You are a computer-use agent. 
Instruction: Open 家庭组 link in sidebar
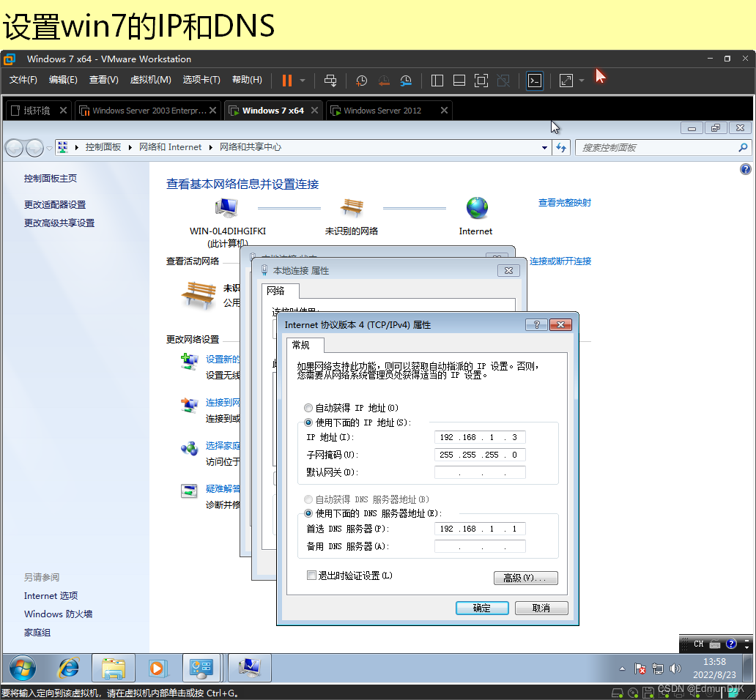(x=37, y=633)
